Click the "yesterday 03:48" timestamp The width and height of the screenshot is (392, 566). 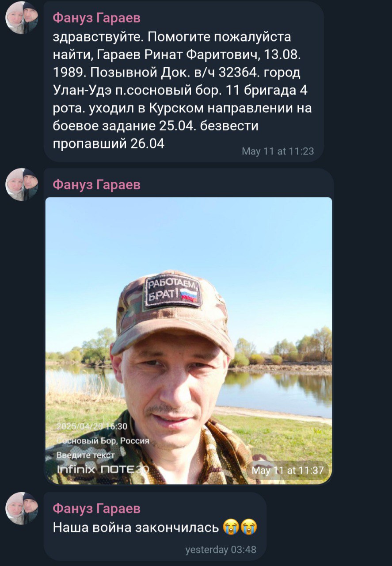(221, 550)
